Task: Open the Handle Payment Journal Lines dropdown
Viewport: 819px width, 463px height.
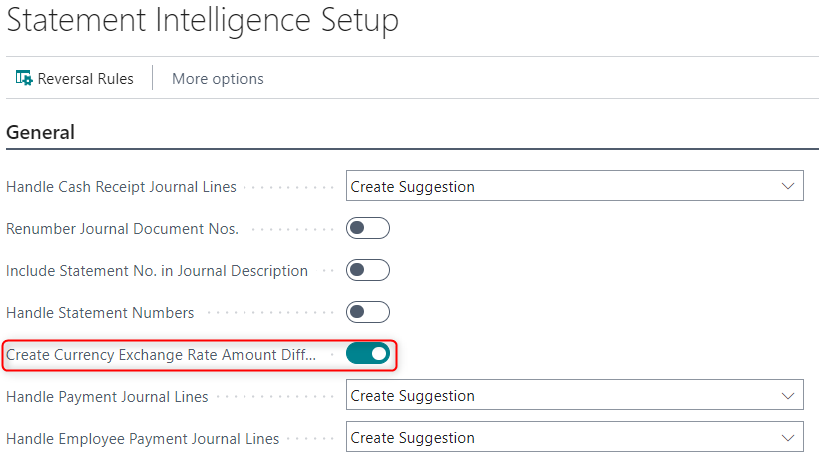Action: pyautogui.click(x=574, y=396)
